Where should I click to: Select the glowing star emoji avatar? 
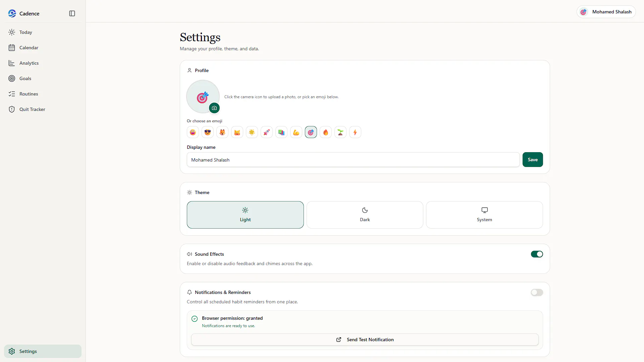tap(252, 132)
